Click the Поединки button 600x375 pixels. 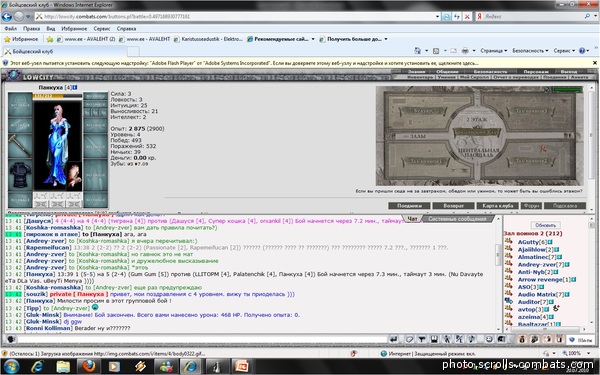point(409,206)
